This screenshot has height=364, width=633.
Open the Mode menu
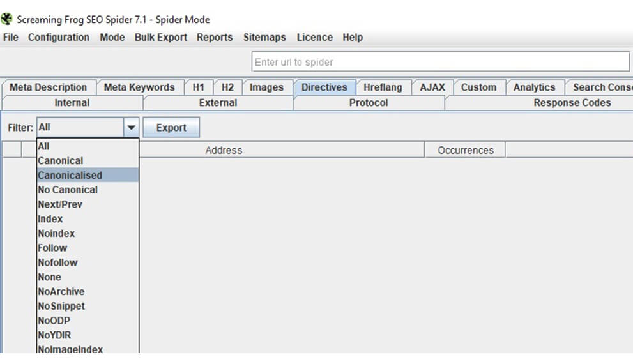click(112, 37)
